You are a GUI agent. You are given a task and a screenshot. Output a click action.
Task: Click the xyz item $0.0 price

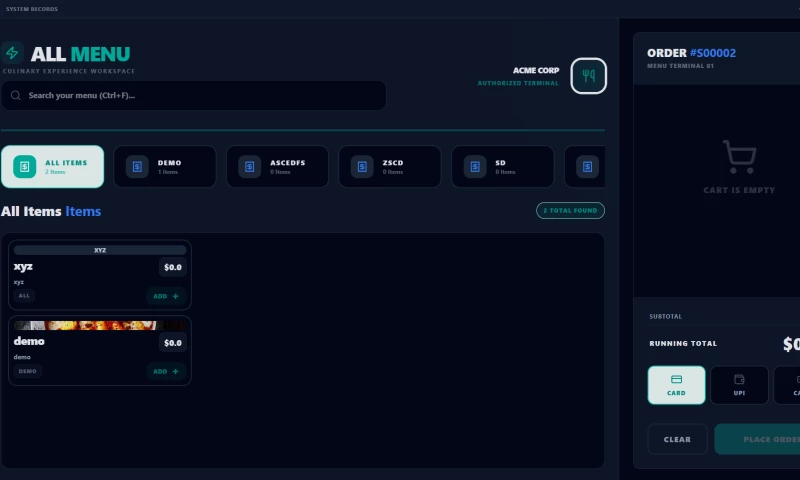(x=173, y=267)
